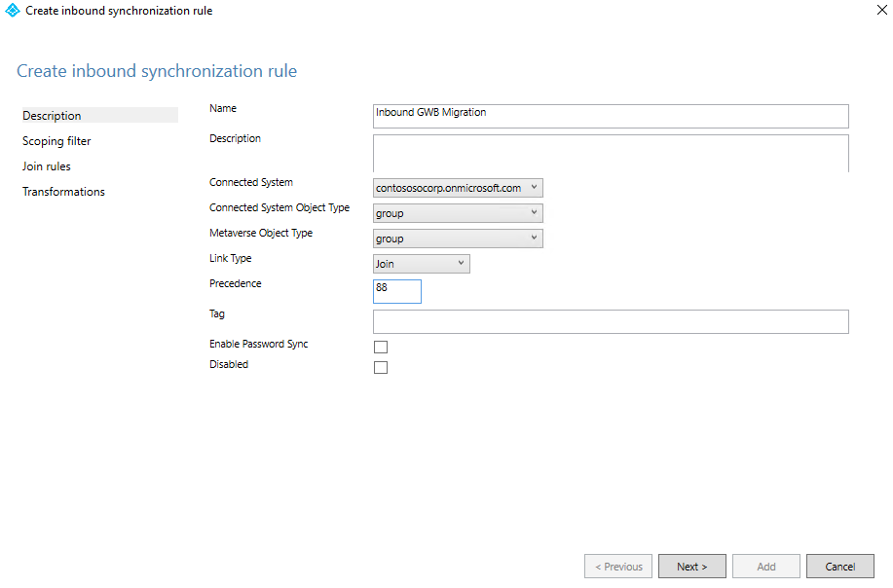
Task: Focus the Description text box
Action: [611, 154]
